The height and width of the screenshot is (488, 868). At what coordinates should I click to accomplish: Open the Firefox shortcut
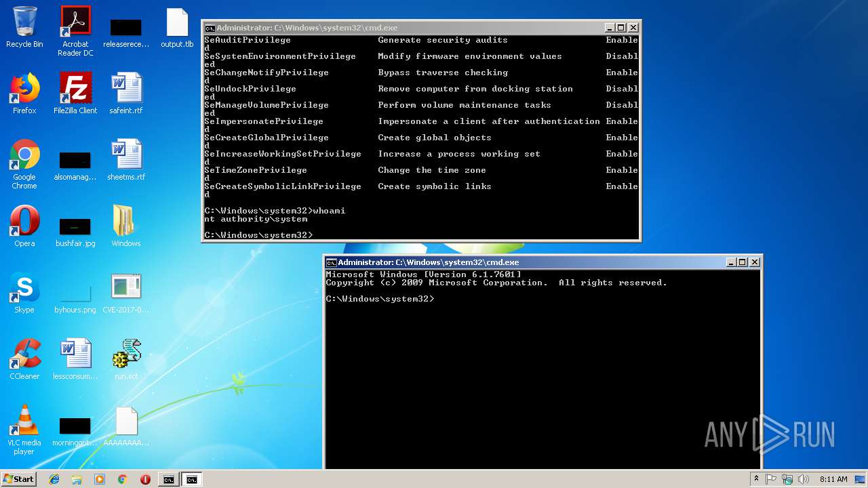[24, 94]
